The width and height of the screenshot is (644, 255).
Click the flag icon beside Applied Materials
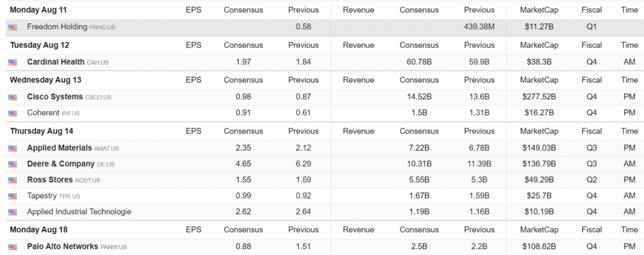point(13,149)
